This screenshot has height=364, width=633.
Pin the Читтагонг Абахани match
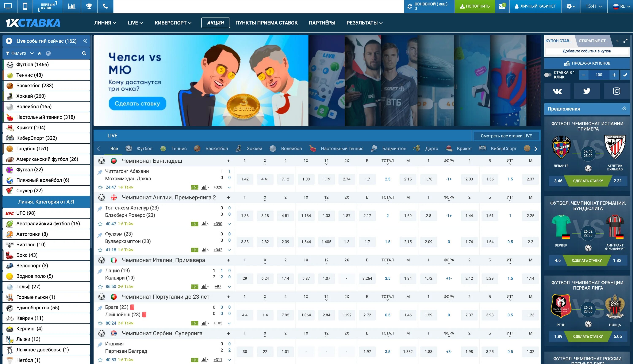(x=100, y=172)
